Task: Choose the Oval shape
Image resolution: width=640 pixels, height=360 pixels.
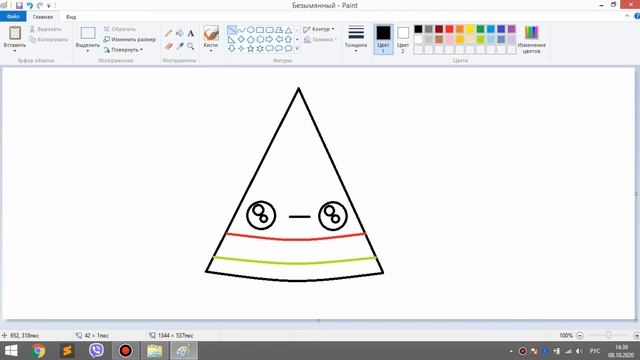Action: [251, 30]
